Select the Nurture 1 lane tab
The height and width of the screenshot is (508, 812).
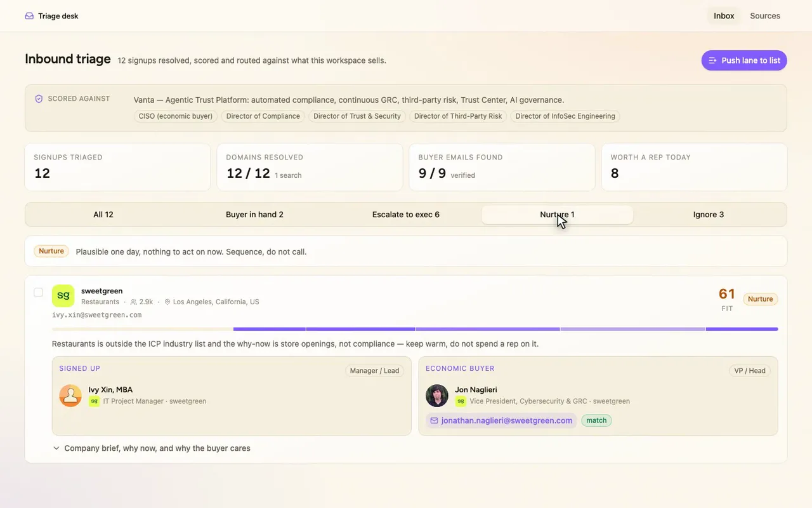point(557,215)
